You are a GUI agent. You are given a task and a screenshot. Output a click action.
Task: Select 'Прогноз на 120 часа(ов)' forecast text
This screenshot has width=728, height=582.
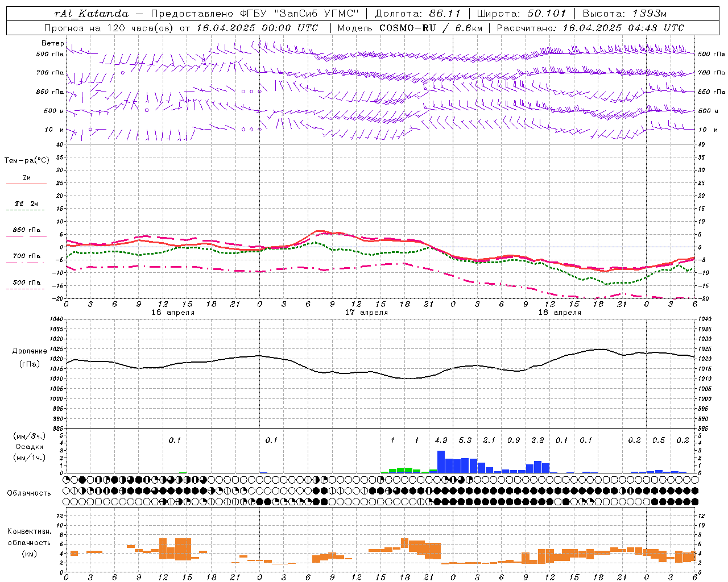(x=109, y=28)
